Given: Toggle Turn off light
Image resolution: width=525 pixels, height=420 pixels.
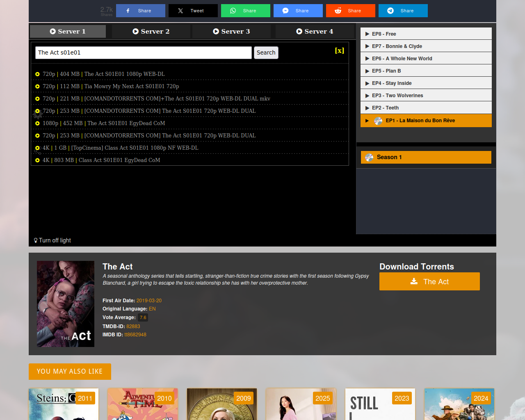Looking at the screenshot, I should click(x=52, y=240).
